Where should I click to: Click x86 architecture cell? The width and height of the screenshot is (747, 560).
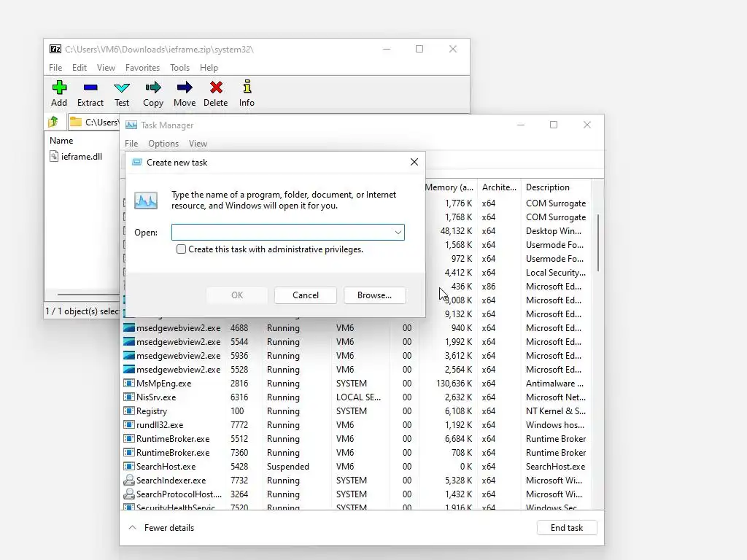(488, 286)
